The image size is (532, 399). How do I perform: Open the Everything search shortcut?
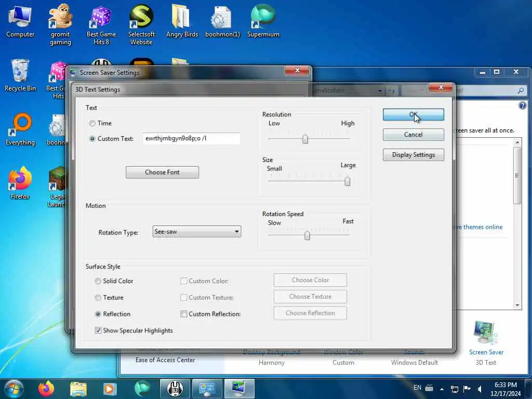[x=20, y=129]
